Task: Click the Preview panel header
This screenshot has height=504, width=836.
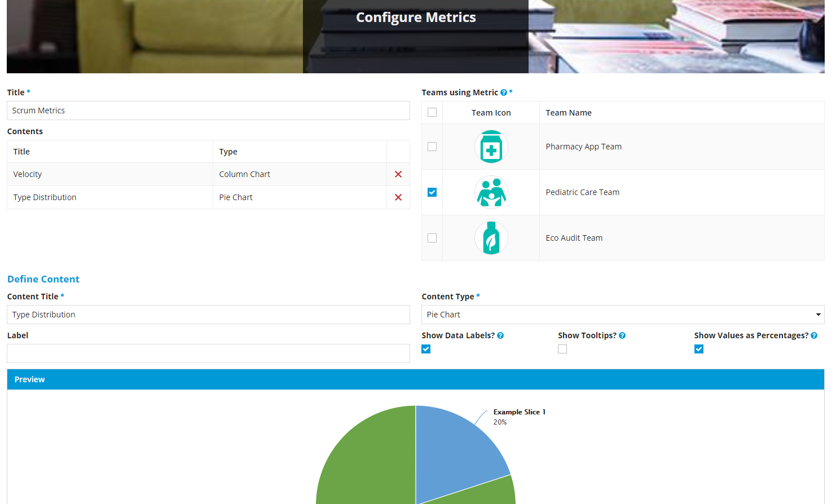Action: point(416,379)
